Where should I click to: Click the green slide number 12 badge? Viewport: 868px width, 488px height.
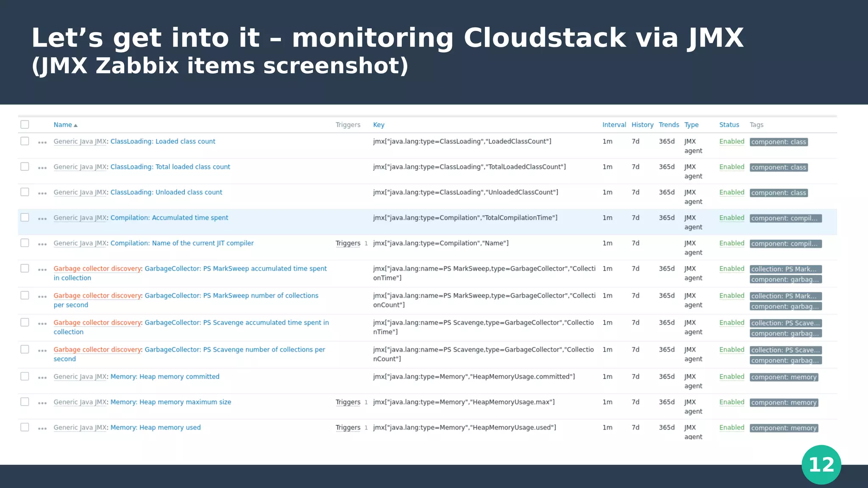[x=821, y=465]
